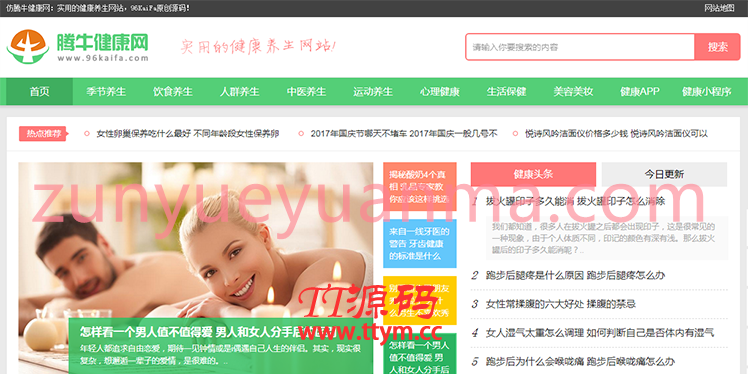
Task: Open 生活保健 menu item
Action: click(506, 92)
